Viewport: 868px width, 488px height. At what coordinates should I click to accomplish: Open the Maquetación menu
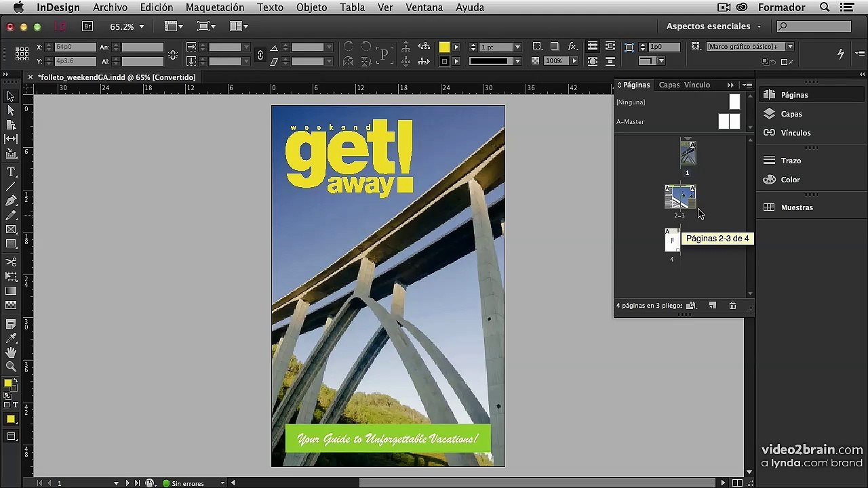[215, 7]
